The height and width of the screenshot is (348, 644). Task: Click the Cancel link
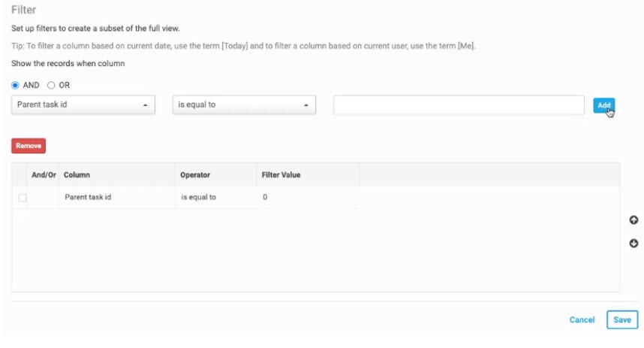click(x=582, y=319)
